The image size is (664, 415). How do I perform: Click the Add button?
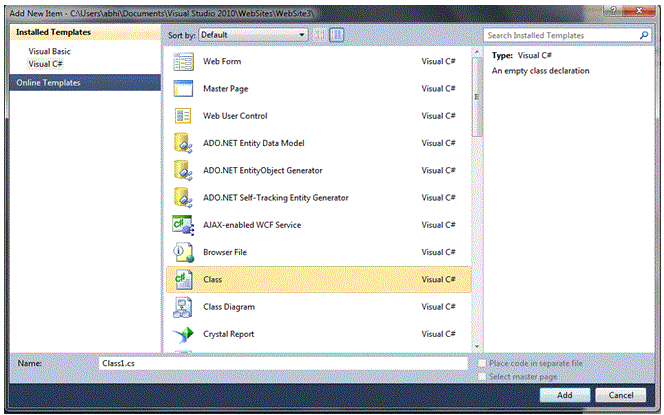click(565, 395)
